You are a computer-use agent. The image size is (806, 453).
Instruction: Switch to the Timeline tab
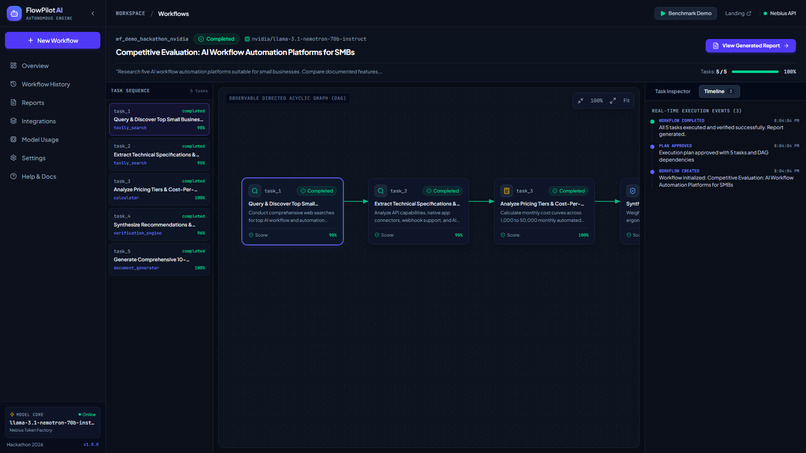point(719,92)
